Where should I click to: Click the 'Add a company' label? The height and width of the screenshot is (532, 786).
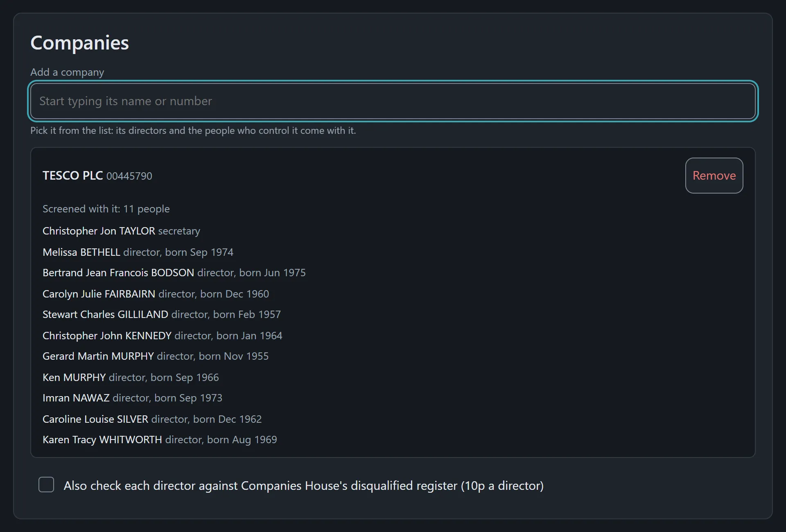pyautogui.click(x=67, y=72)
